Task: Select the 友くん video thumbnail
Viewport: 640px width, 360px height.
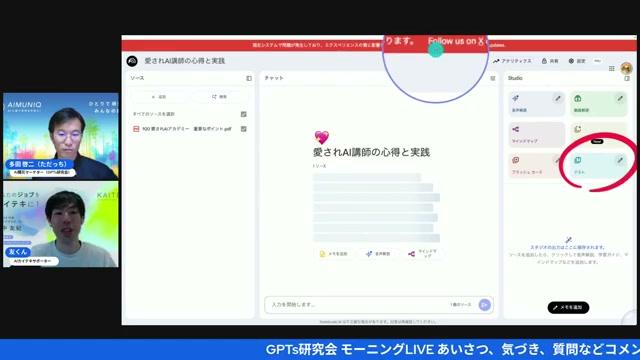Action: (61, 224)
